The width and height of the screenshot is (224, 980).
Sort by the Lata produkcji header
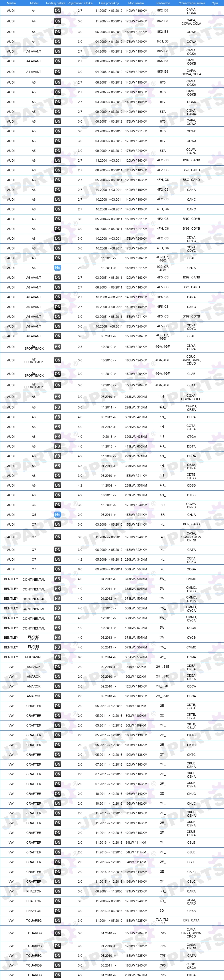[x=109, y=3]
